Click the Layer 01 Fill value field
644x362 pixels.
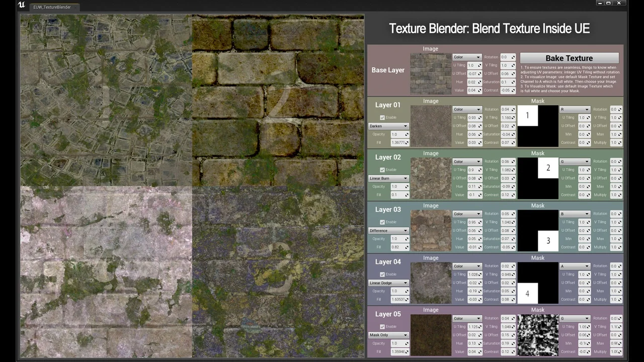point(397,143)
